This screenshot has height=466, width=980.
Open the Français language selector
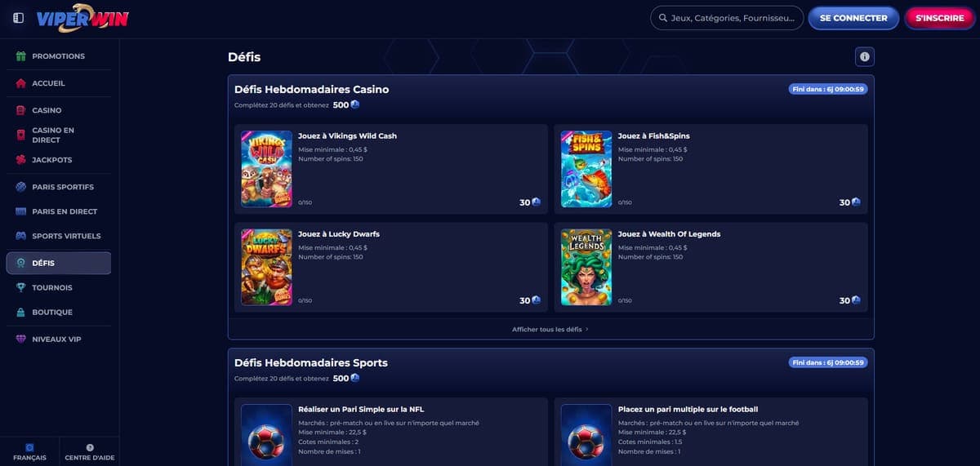click(x=30, y=452)
